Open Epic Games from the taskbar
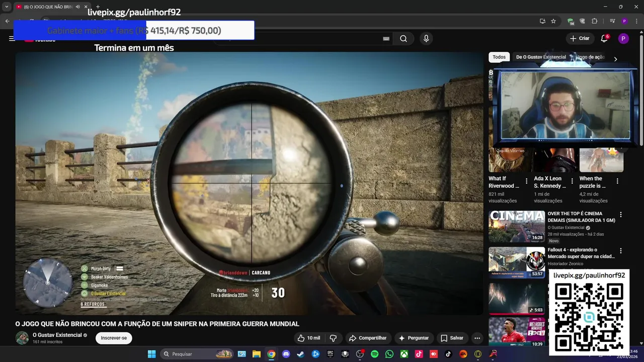Screen dimensions: 644x362 (x=330, y=354)
